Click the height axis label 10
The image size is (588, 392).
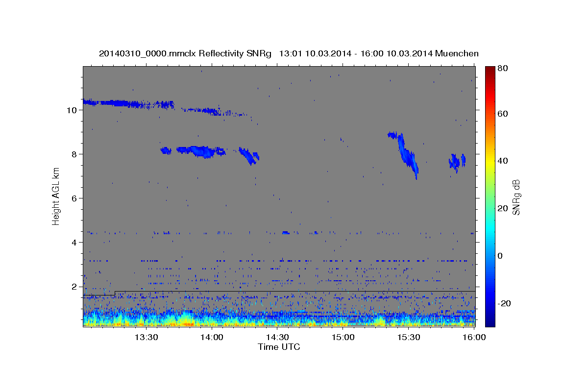72,110
